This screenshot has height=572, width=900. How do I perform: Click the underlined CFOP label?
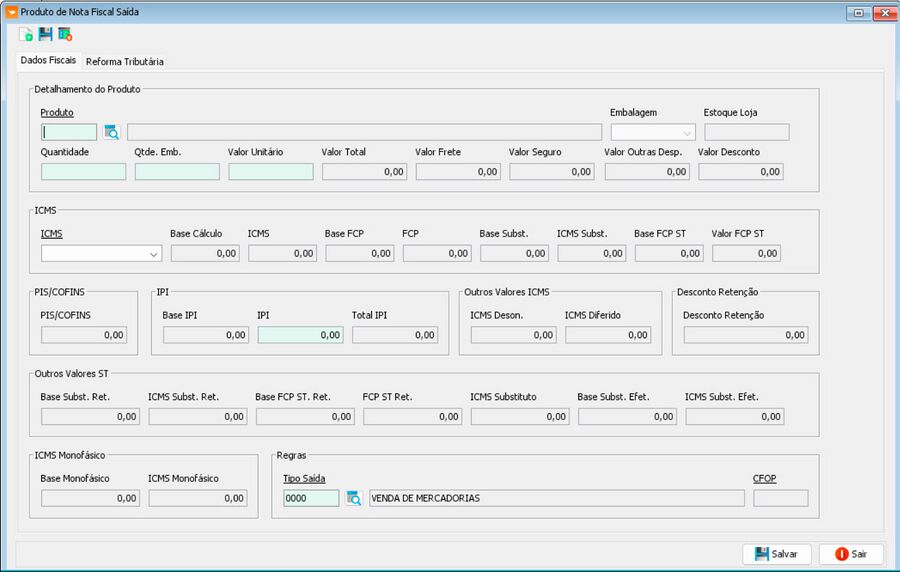(765, 478)
